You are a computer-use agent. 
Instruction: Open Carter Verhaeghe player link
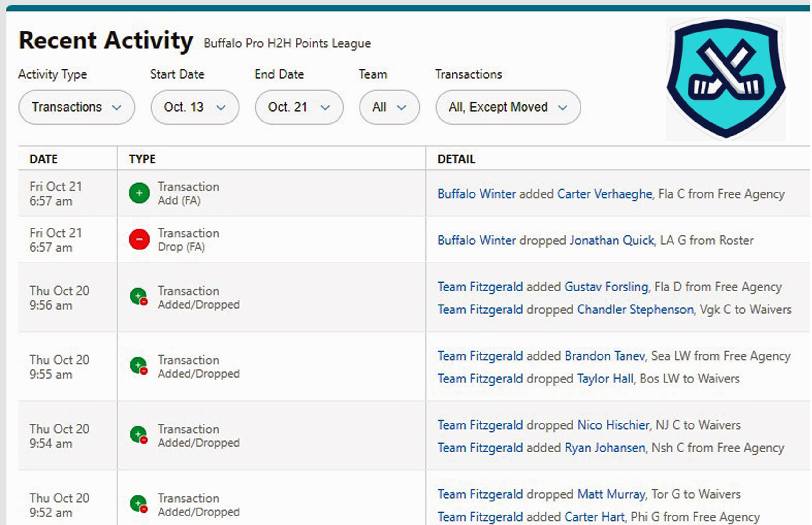[604, 194]
